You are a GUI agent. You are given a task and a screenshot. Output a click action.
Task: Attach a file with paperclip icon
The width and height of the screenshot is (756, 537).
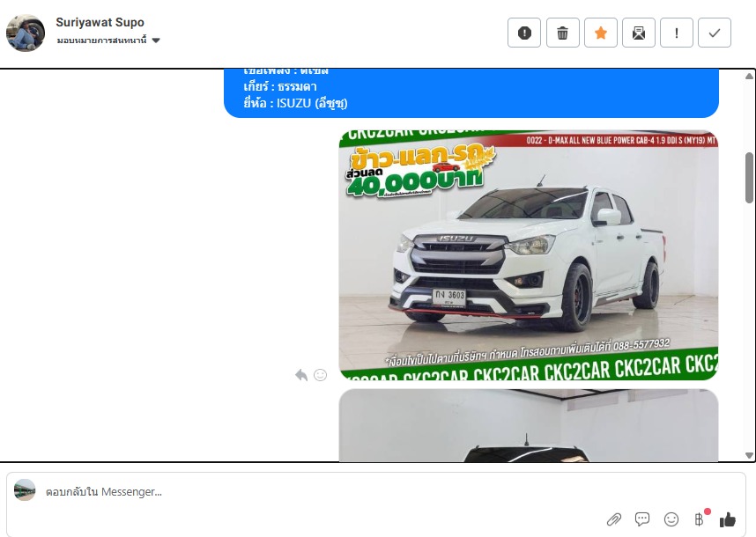(614, 519)
